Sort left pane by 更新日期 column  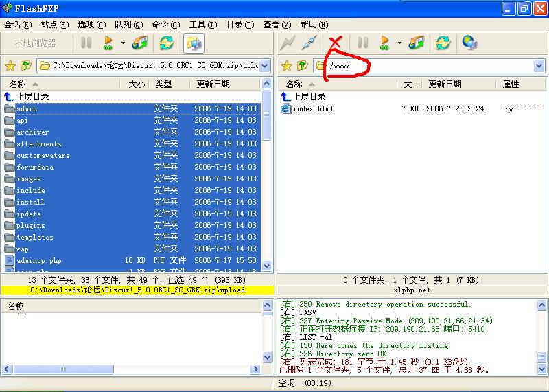click(225, 84)
